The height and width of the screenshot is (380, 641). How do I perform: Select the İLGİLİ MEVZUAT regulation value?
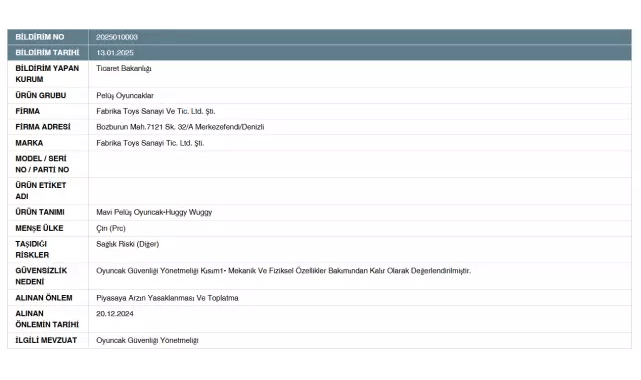pos(147,340)
